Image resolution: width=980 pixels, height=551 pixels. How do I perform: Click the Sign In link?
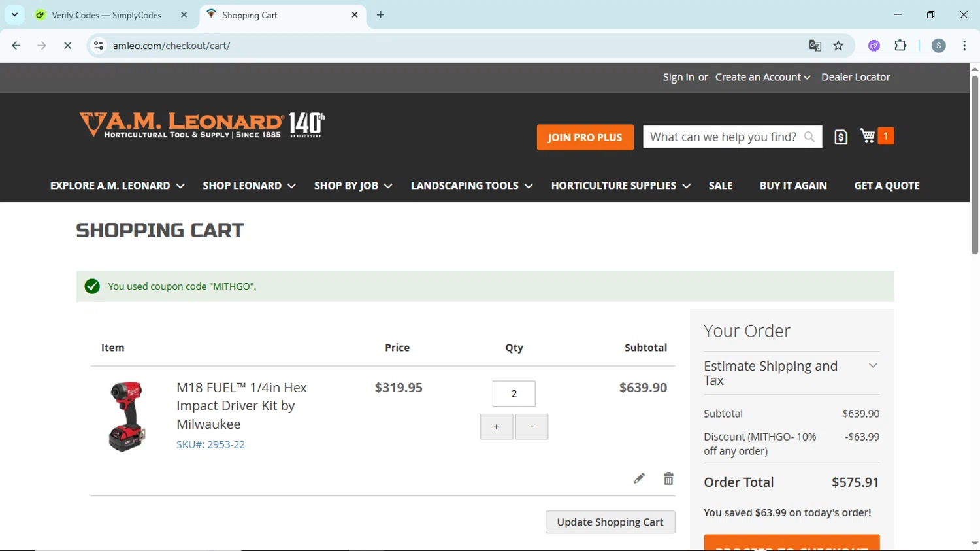(678, 77)
